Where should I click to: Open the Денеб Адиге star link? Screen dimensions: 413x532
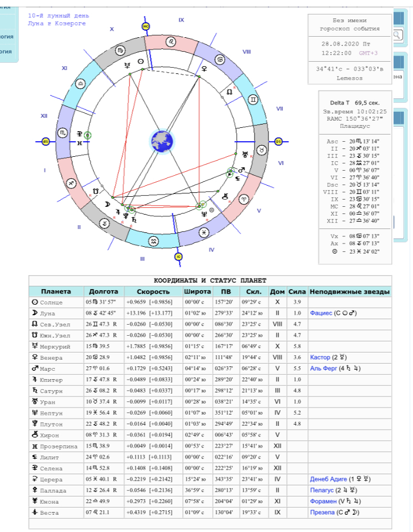click(328, 479)
